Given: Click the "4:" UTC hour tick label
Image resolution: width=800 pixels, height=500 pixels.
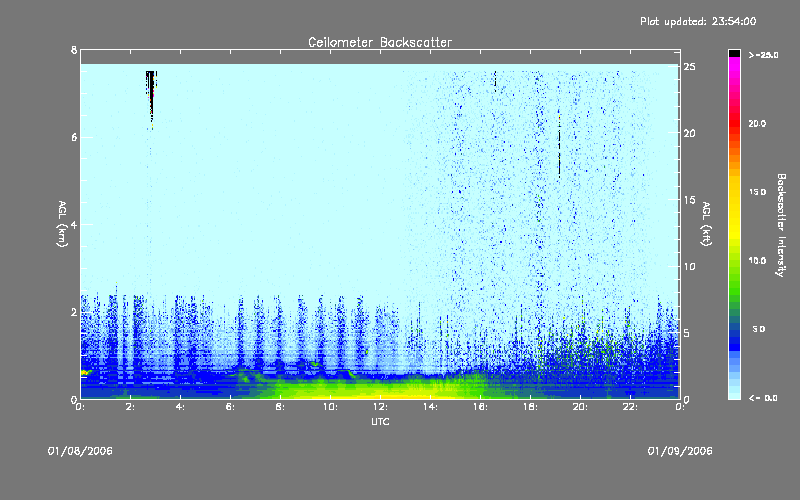Looking at the screenshot, I should 180,407.
